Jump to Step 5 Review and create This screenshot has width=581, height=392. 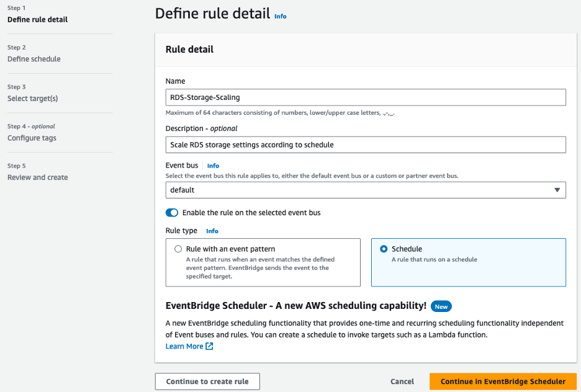point(37,177)
